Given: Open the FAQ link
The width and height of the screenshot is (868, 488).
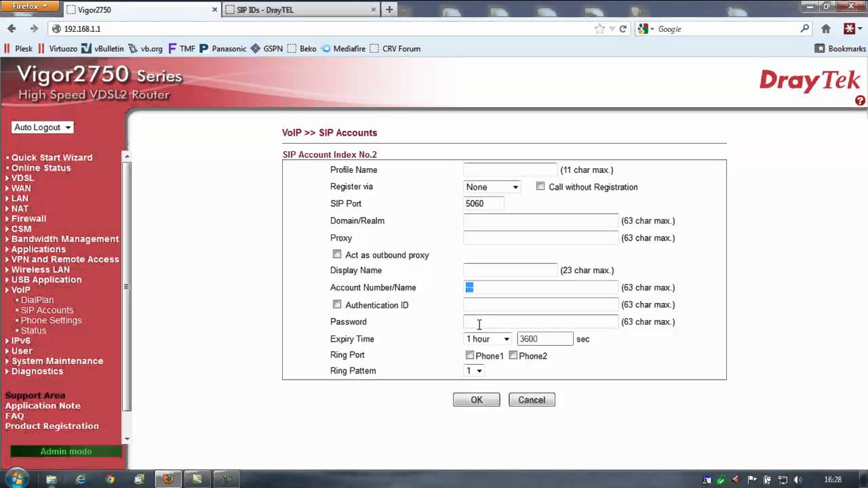Looking at the screenshot, I should click(14, 416).
